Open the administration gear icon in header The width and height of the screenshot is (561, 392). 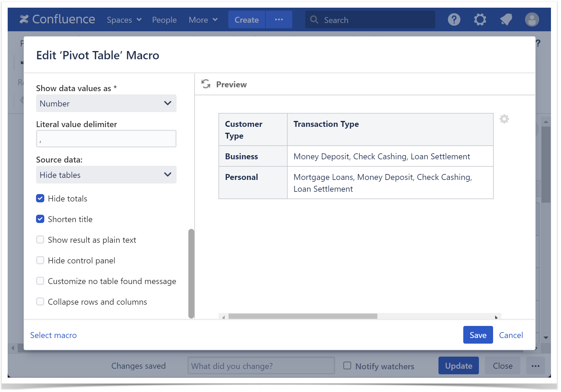point(480,20)
